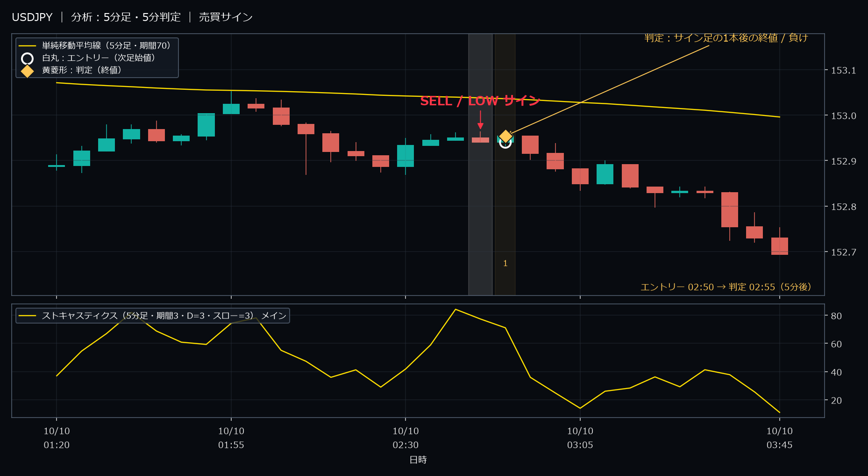
Task: Click the 10/10 01:20 time axis label
Action: click(x=57, y=438)
